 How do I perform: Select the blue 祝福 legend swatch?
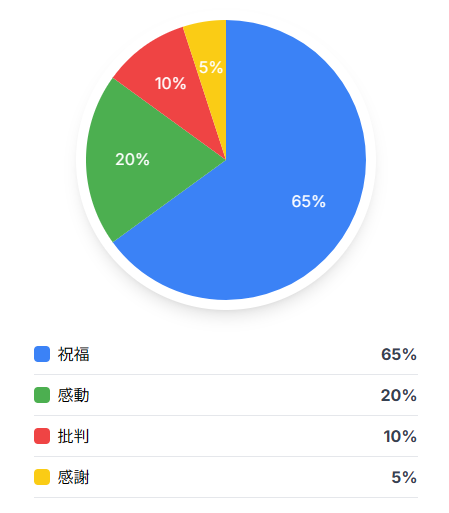[42, 354]
